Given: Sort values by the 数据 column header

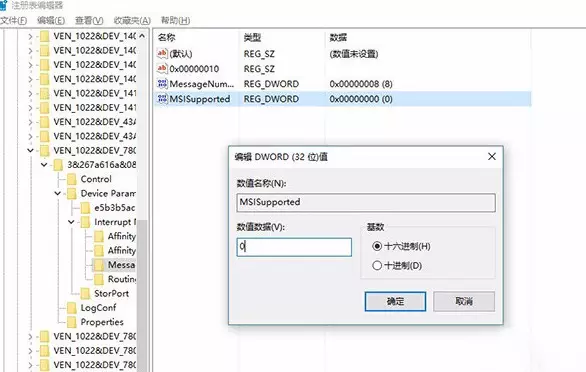Looking at the screenshot, I should click(338, 37).
